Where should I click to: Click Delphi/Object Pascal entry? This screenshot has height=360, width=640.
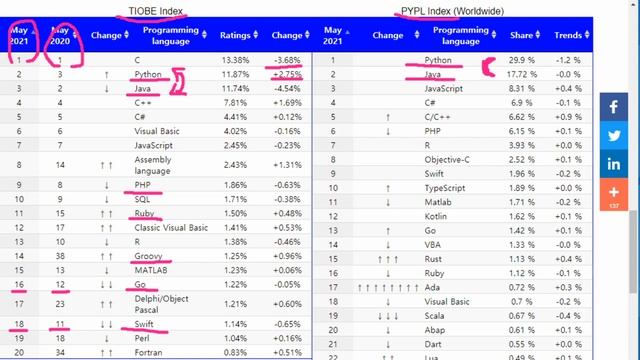click(161, 304)
